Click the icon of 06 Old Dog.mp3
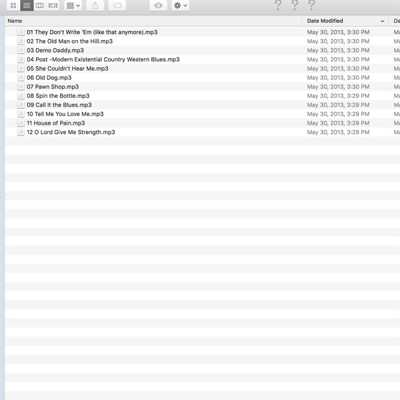This screenshot has height=400, width=400. (x=21, y=78)
